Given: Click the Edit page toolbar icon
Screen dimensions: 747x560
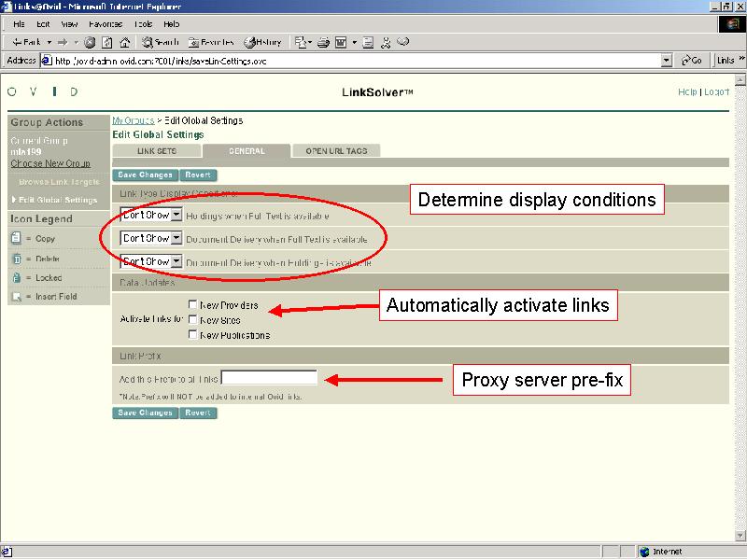Looking at the screenshot, I should coord(341,42).
